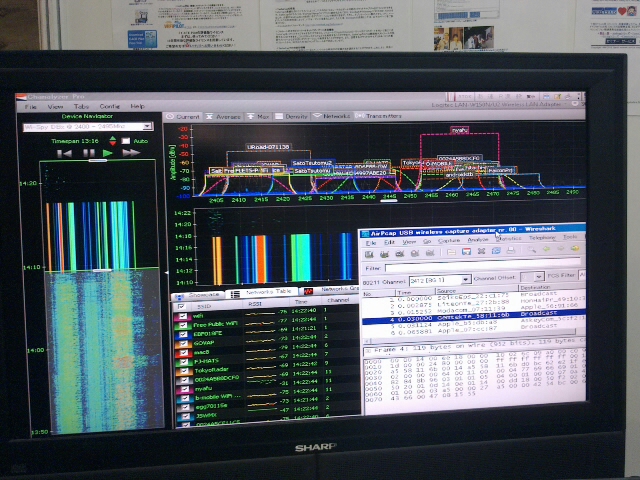Open the Chanalyzer File menu
The width and height of the screenshot is (640, 480).
point(31,107)
